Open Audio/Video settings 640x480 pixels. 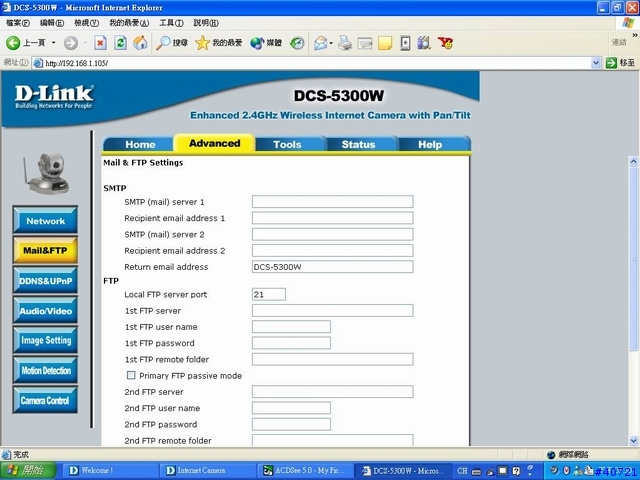tap(45, 311)
